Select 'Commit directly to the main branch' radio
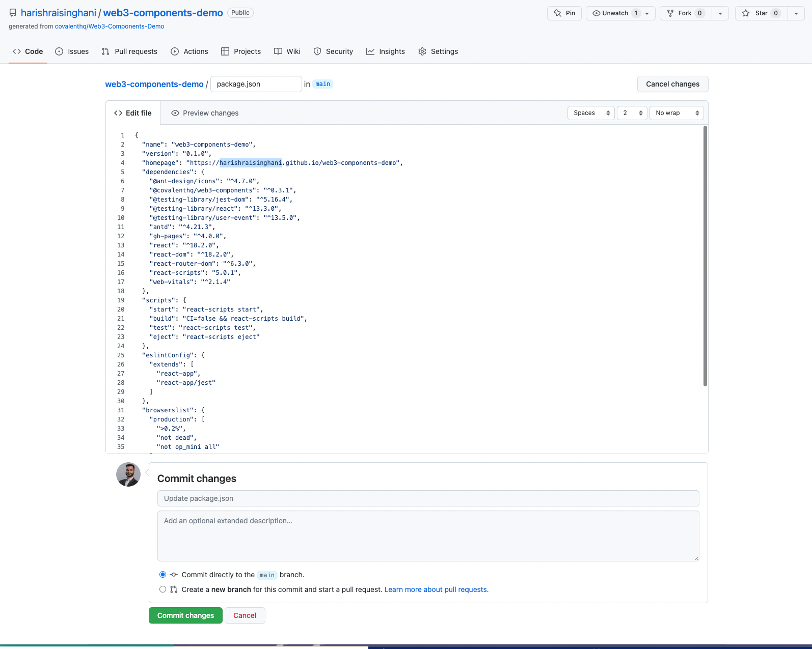The width and height of the screenshot is (812, 649). pos(163,575)
